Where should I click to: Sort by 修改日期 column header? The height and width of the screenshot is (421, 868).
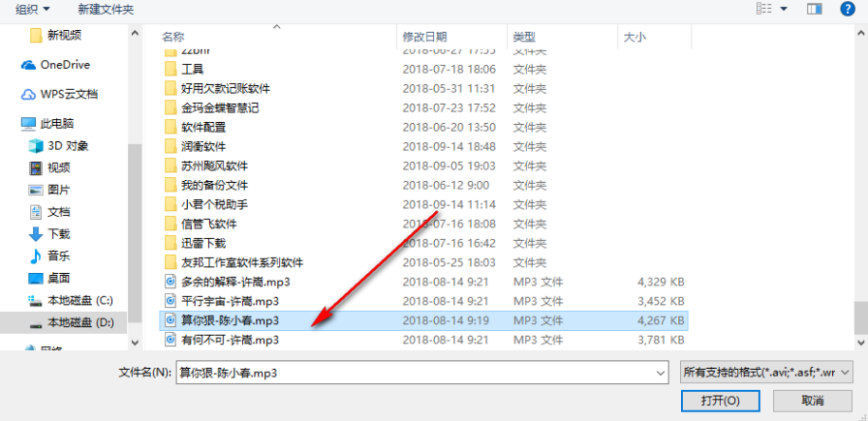[425, 37]
